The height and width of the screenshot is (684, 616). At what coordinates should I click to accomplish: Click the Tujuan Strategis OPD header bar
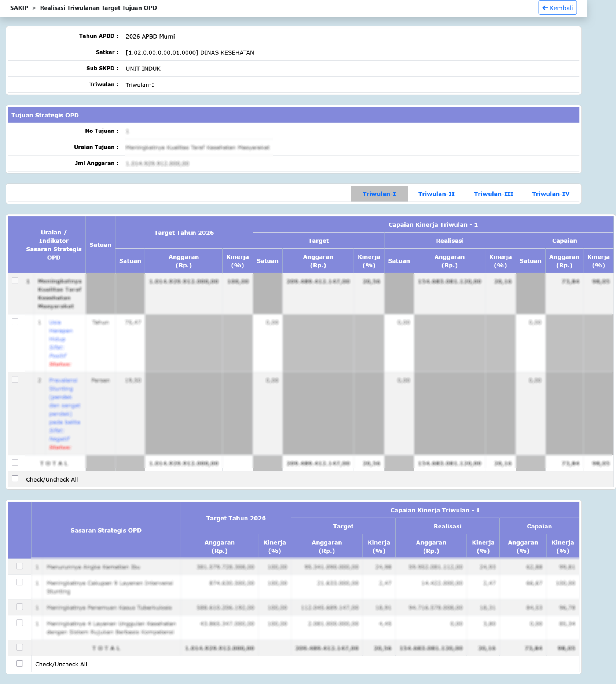[293, 115]
